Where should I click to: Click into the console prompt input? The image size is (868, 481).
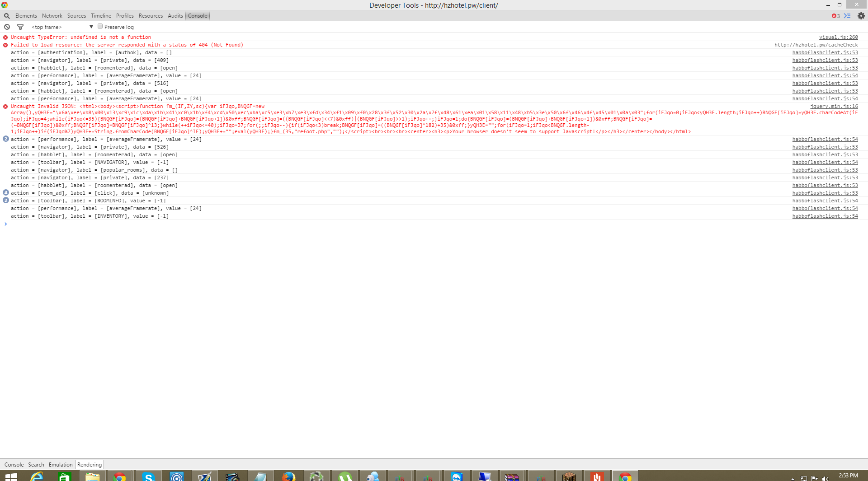434,224
